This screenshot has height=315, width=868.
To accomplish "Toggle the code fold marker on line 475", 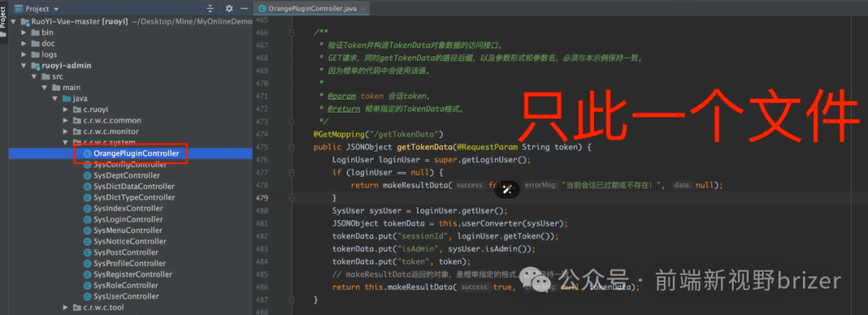I will (x=292, y=147).
